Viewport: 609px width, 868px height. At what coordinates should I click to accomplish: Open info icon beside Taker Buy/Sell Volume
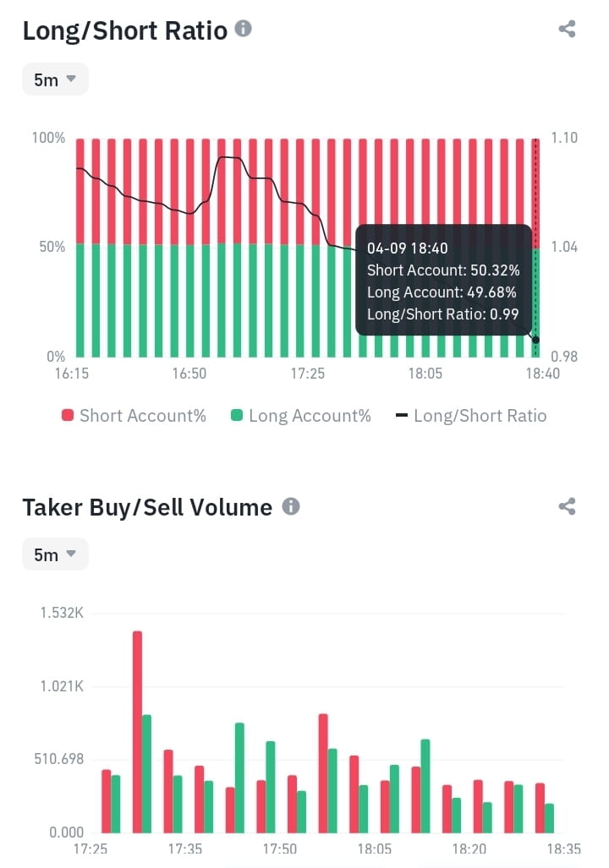pos(291,505)
